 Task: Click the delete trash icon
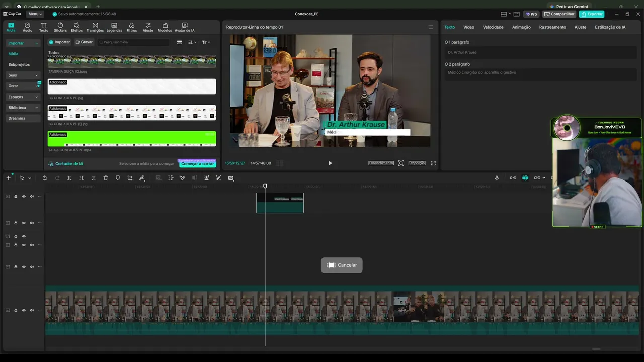(106, 178)
